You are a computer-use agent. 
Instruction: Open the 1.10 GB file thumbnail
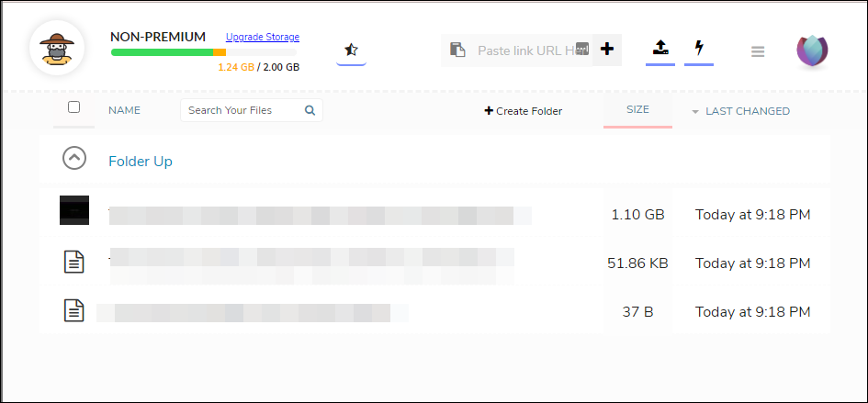[74, 210]
